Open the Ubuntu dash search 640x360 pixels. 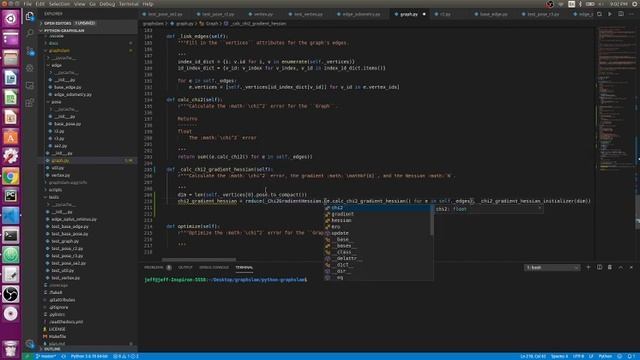[11, 18]
